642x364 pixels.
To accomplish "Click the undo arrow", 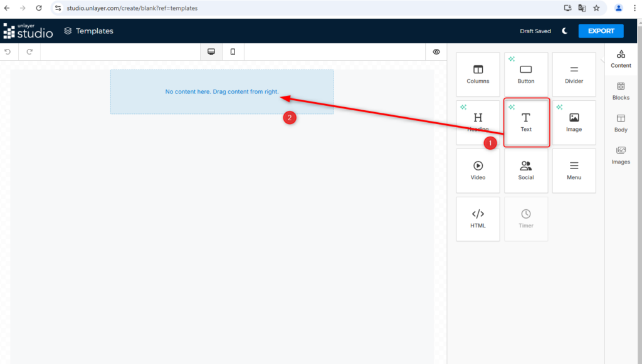I will (x=8, y=52).
